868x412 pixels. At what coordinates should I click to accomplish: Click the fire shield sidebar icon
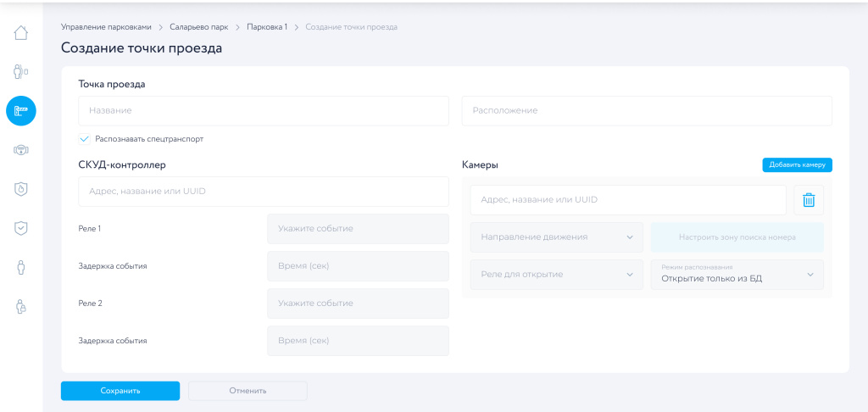[x=21, y=189]
